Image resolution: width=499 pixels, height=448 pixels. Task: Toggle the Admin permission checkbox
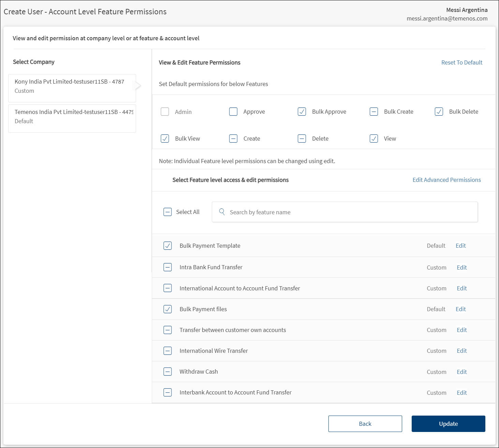coord(165,112)
